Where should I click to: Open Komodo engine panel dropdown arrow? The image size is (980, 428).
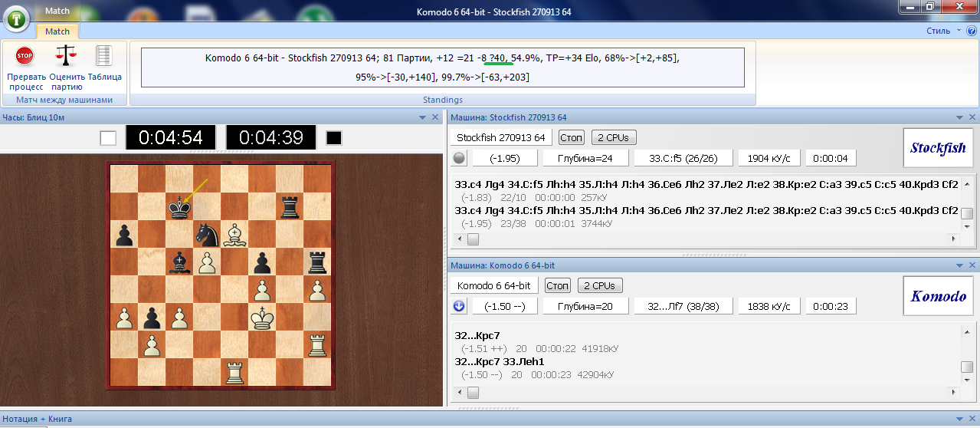pos(959,265)
